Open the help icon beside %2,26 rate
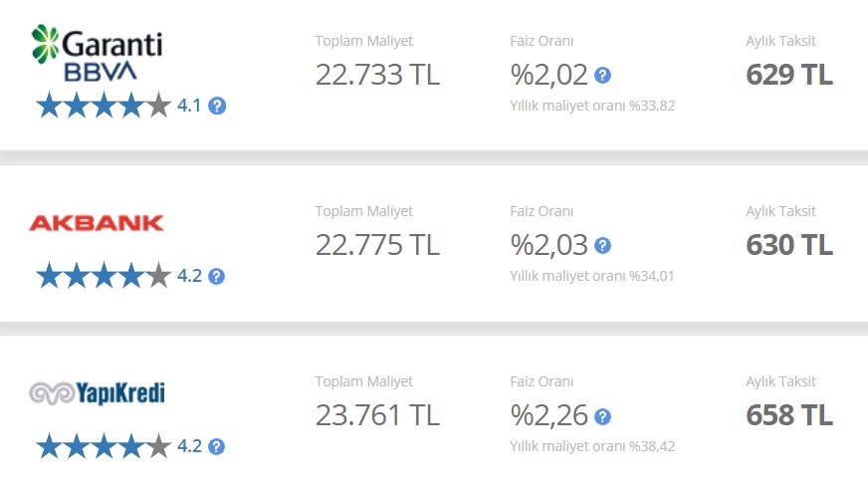Viewport: 868px width, 490px height. pos(602,416)
